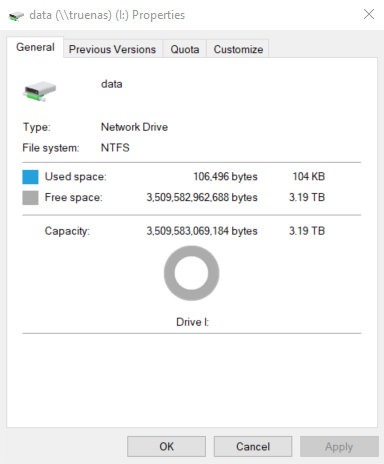Click the data drive name field

tap(112, 84)
